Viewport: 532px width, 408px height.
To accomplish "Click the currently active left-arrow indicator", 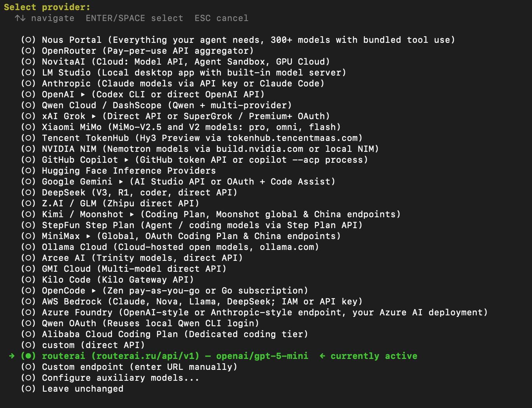I will coord(322,356).
